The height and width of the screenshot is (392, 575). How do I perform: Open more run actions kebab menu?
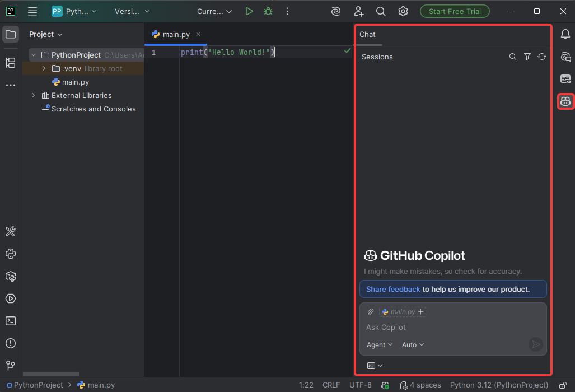click(x=287, y=11)
